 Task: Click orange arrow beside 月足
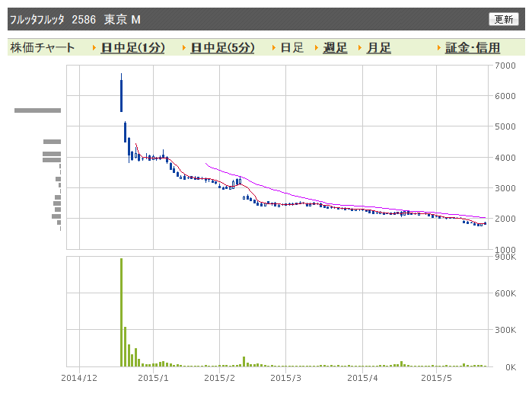pos(360,48)
